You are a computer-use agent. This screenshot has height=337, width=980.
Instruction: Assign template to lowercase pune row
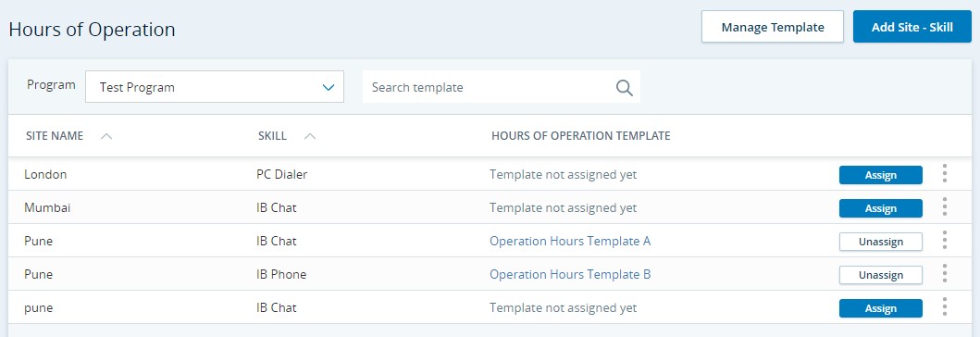coord(881,308)
